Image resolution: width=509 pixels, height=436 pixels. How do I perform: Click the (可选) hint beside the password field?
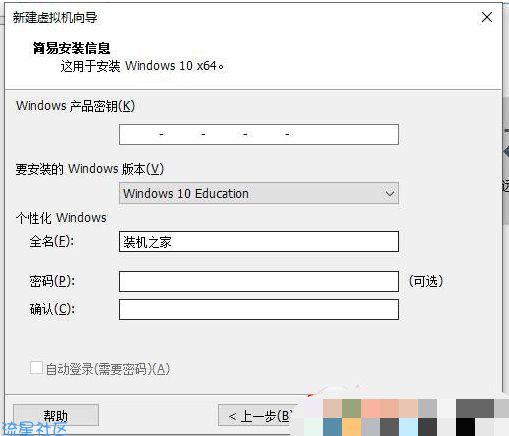[426, 281]
